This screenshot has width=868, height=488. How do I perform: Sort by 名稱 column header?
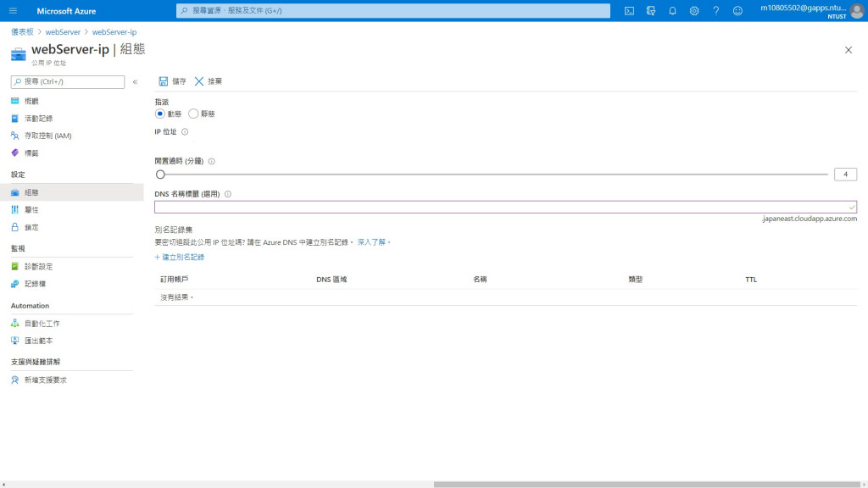point(480,280)
